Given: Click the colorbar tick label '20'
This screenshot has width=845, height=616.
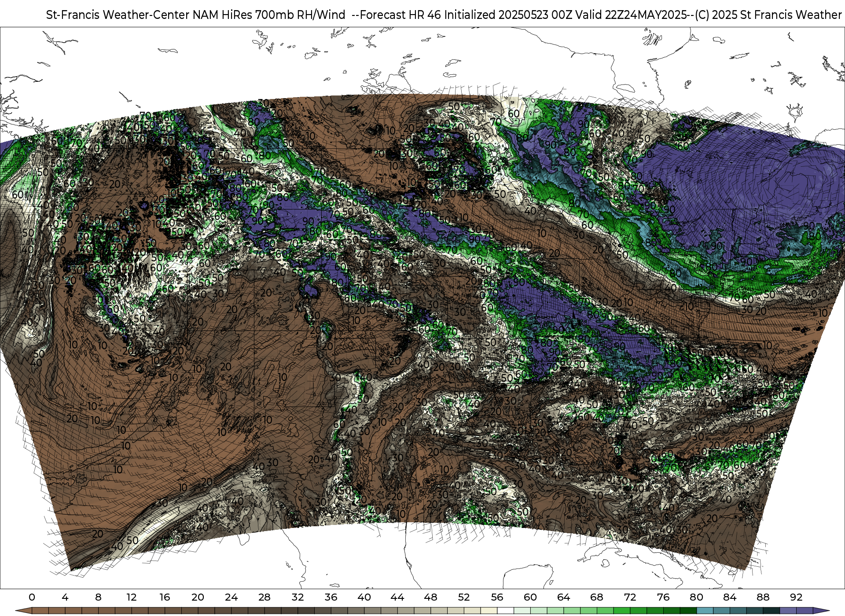Looking at the screenshot, I should 198,597.
